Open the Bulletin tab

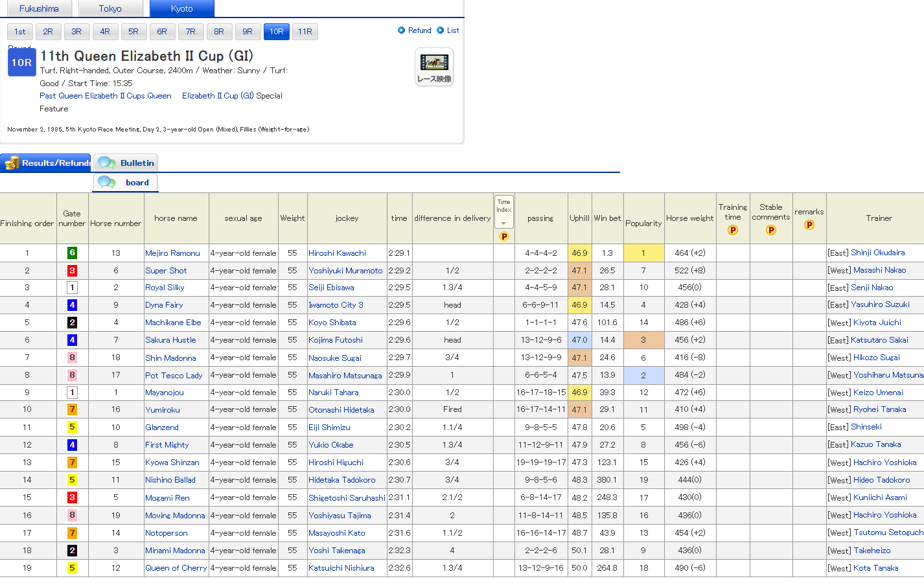(126, 163)
